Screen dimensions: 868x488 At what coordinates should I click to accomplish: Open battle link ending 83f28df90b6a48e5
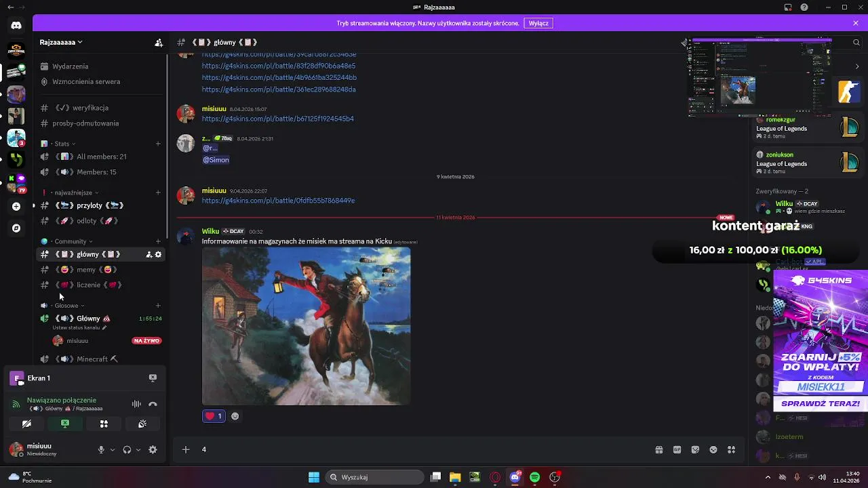pyautogui.click(x=279, y=66)
